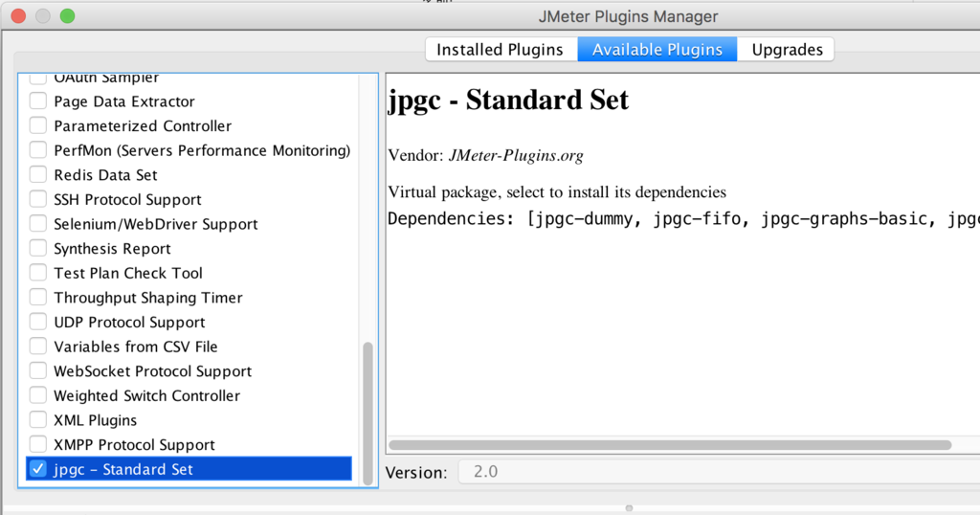Select the PerfMon (Servers Performance Monitoring) row
980x515 pixels.
[x=189, y=150]
